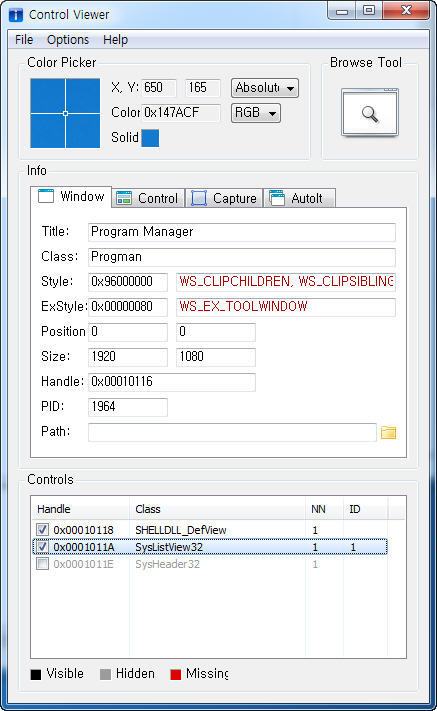The height and width of the screenshot is (711, 437).
Task: Click the Browse Tool magnifier icon
Action: point(370,112)
